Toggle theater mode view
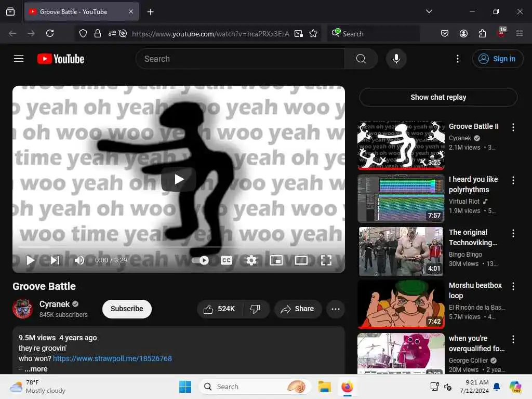Viewport: 532px width, 399px height. pyautogui.click(x=301, y=260)
